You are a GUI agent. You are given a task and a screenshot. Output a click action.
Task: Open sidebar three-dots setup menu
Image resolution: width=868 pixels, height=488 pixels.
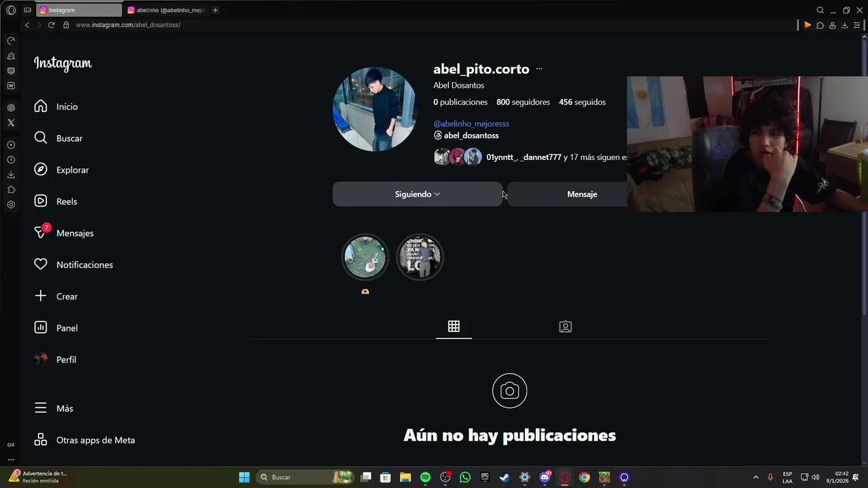click(11, 460)
